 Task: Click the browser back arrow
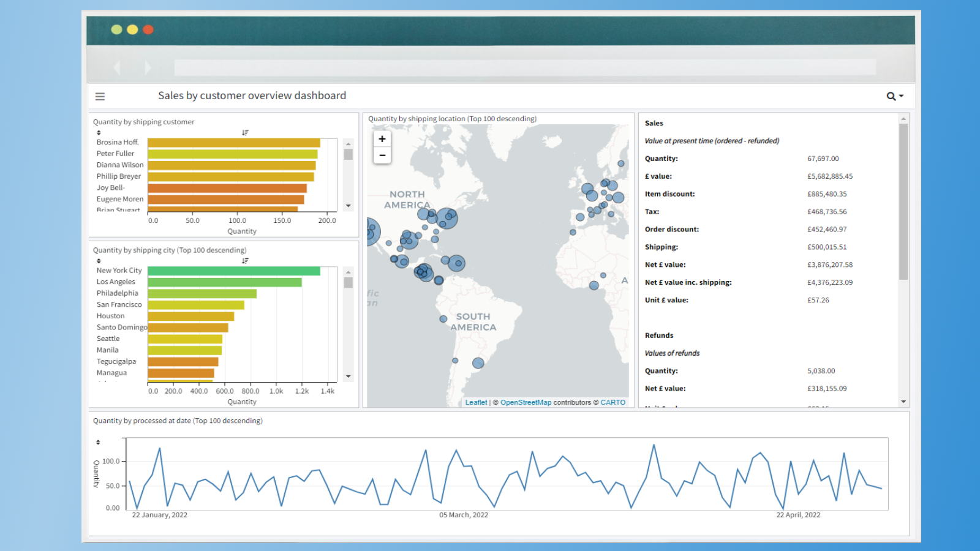(117, 67)
